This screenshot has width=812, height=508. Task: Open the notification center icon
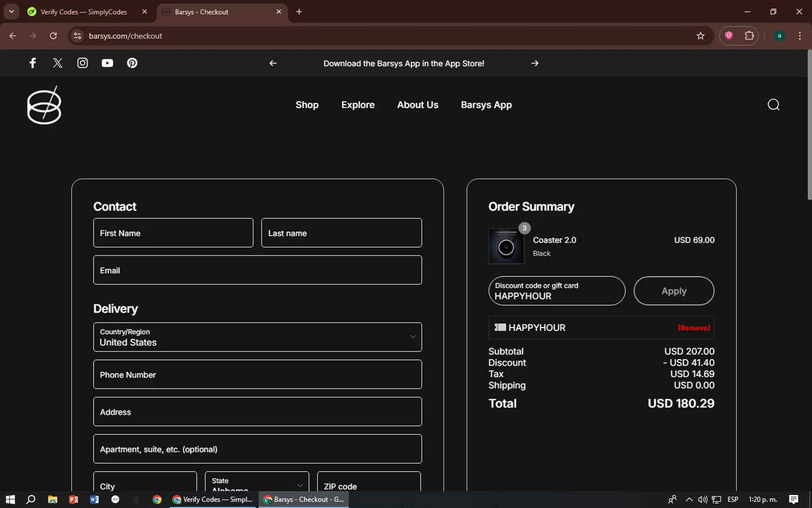point(794,499)
